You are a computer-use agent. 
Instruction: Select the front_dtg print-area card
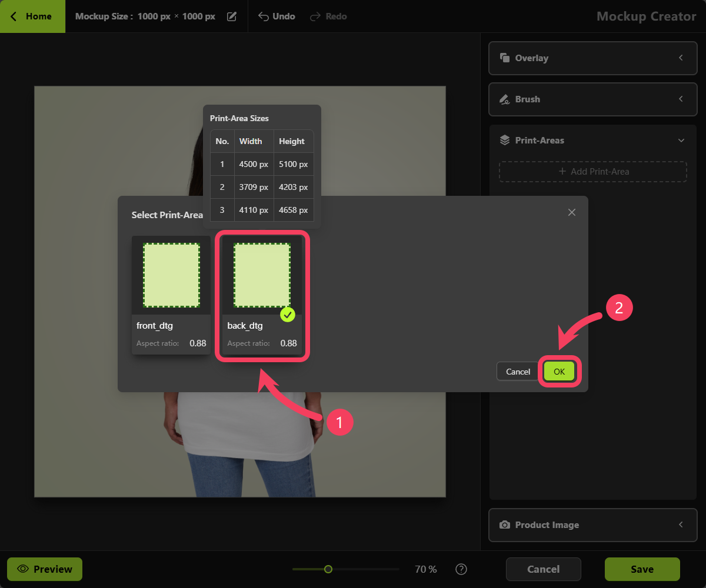coord(171,295)
